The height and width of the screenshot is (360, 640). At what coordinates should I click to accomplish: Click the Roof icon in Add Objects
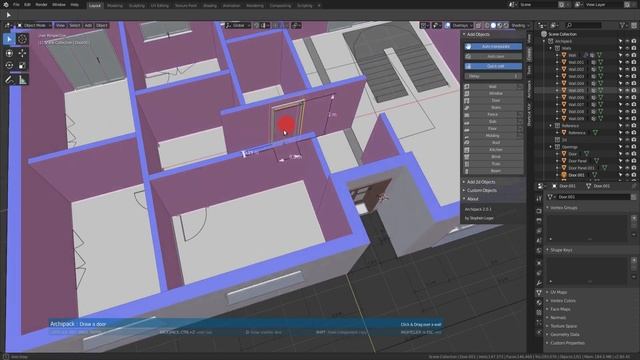pyautogui.click(x=467, y=142)
